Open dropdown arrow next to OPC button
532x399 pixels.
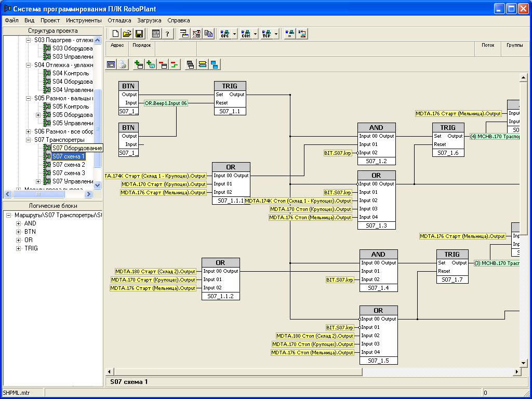click(x=235, y=34)
